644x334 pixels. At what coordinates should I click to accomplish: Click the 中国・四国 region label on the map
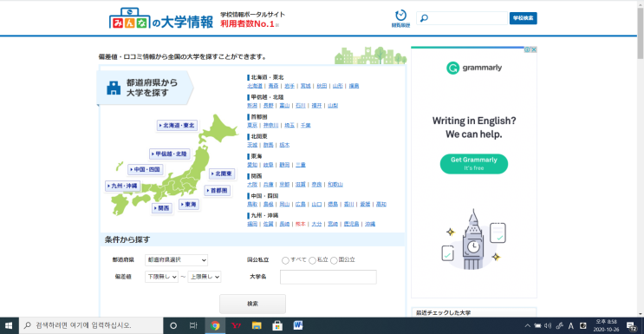tap(146, 169)
